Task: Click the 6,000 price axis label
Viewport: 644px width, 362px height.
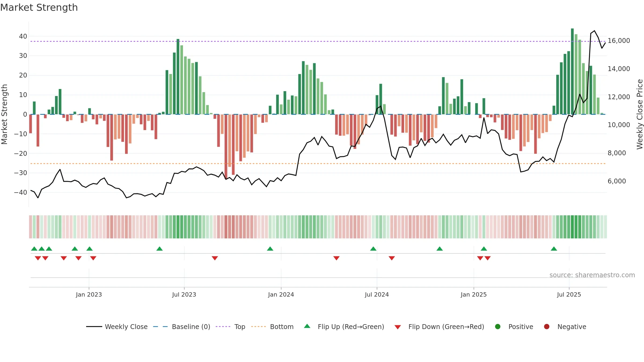Action: pyautogui.click(x=617, y=181)
